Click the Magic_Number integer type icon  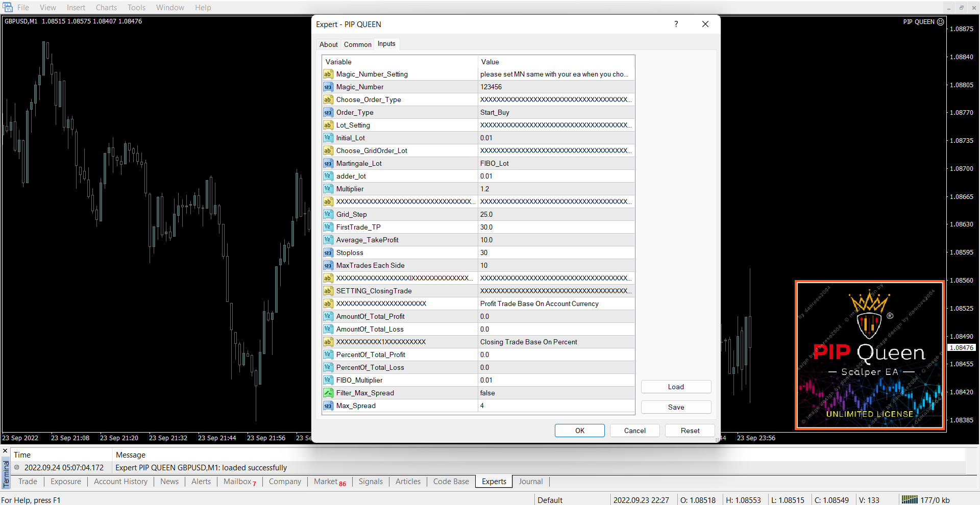tap(328, 87)
